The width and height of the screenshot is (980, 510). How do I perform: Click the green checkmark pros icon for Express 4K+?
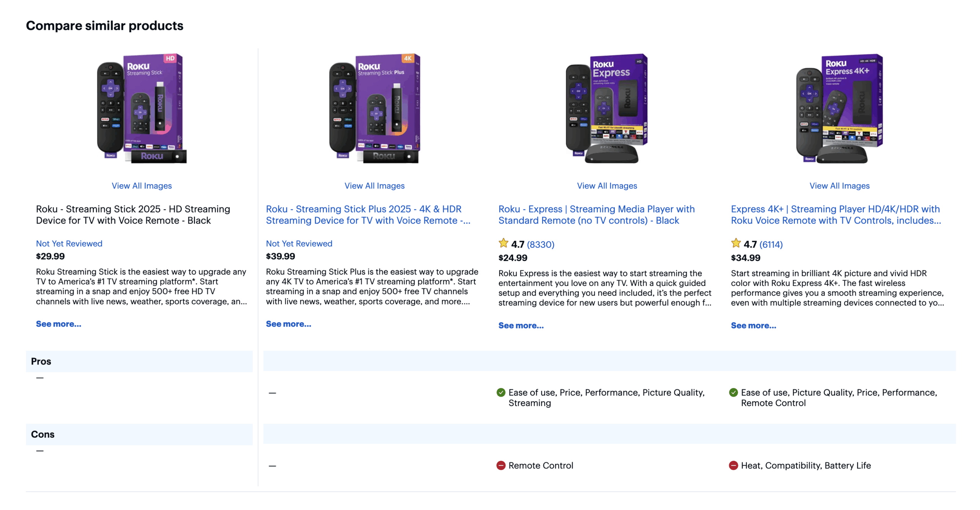[733, 392]
